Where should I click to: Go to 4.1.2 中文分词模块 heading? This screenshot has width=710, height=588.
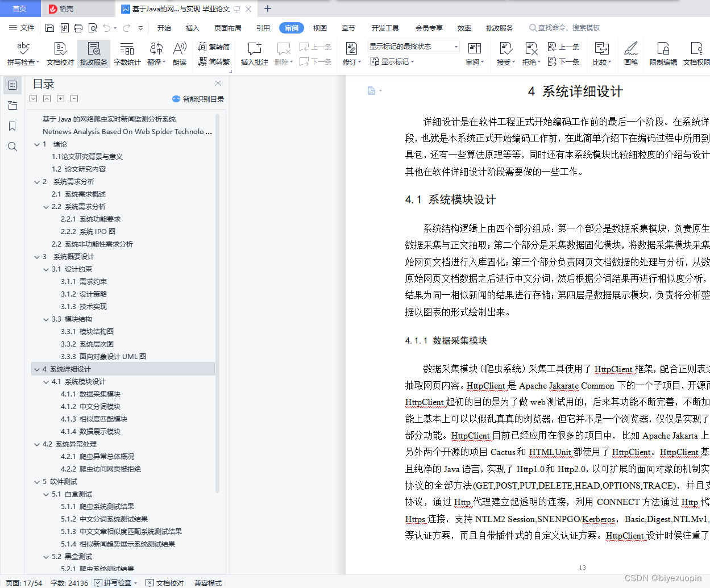point(91,407)
